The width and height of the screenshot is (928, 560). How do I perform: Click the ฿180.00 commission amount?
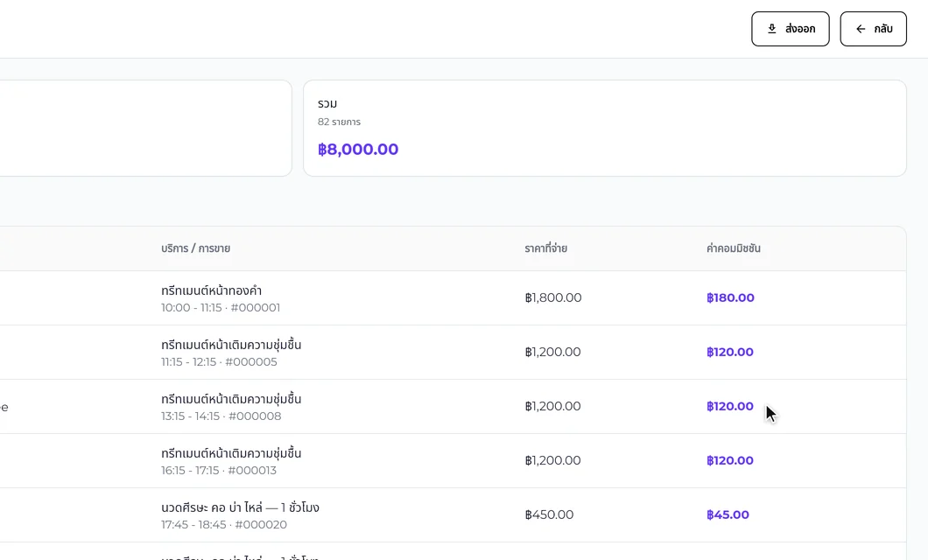tap(730, 298)
